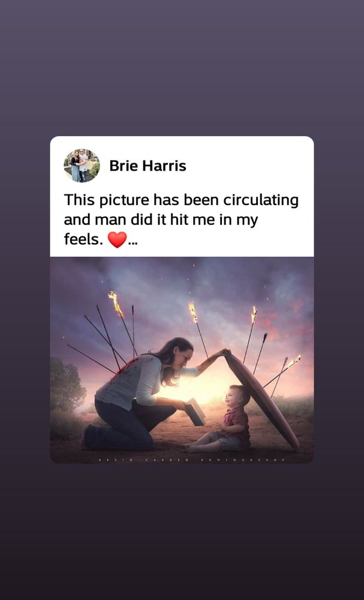This screenshot has height=600, width=364.
Task: Tap the book in the mother's hand
Action: point(195,412)
